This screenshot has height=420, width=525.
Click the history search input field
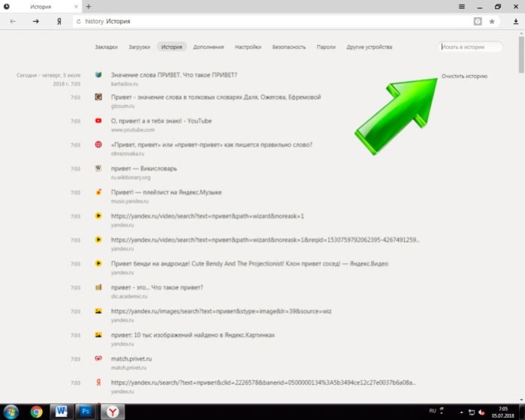point(470,47)
